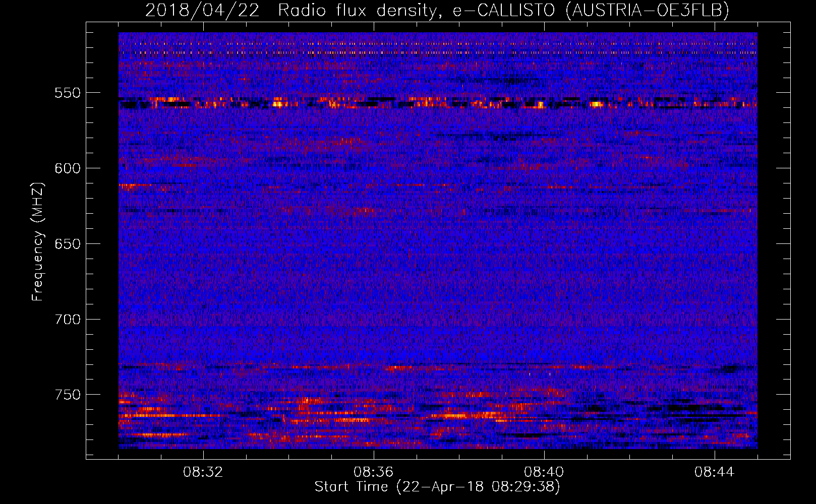Image resolution: width=816 pixels, height=504 pixels.
Task: Select the 08:44 time tick label
Action: 714,472
